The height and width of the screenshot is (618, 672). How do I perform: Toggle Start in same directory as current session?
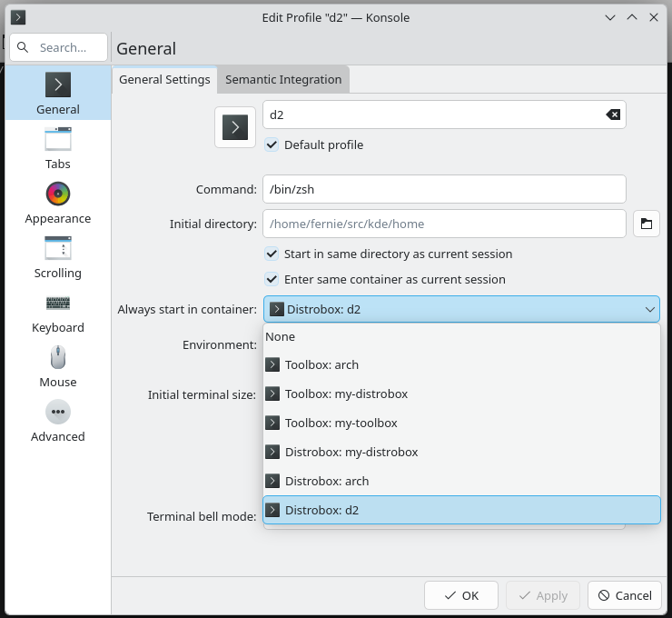point(272,254)
